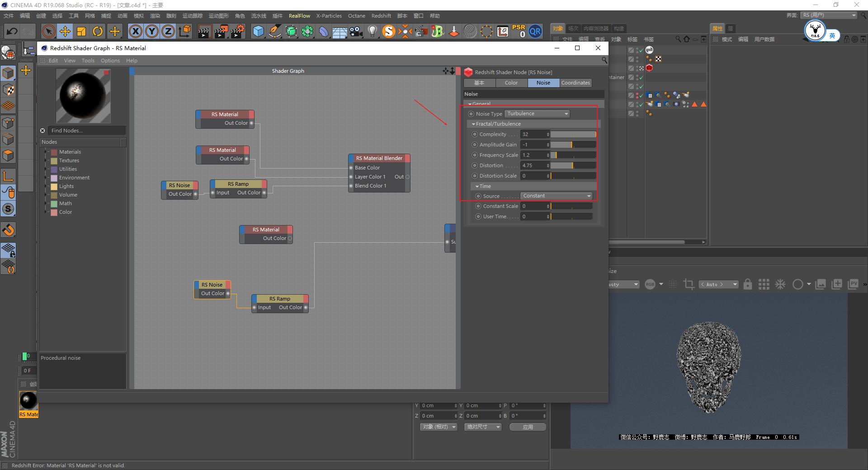Create a cube primitive from the toolbar

258,32
